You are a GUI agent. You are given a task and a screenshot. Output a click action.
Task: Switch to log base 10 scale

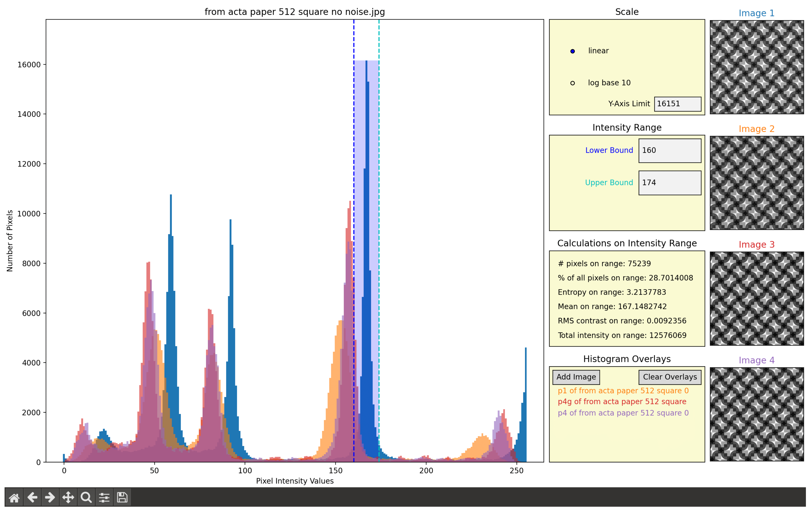click(x=572, y=83)
